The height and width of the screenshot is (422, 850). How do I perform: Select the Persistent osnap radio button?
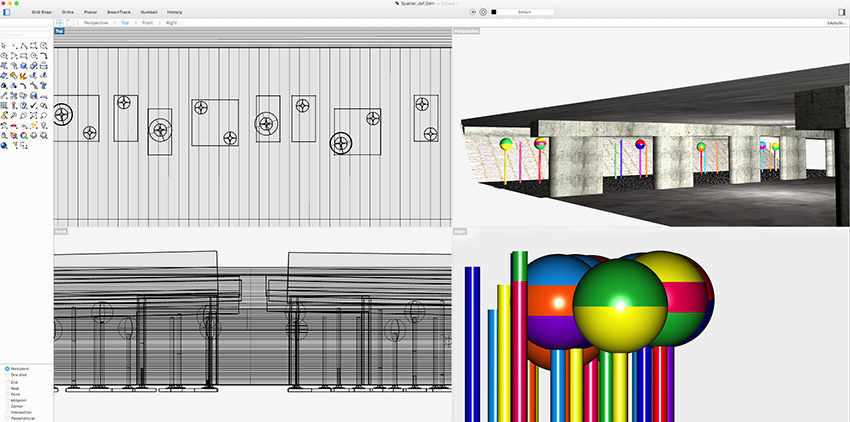(6, 369)
